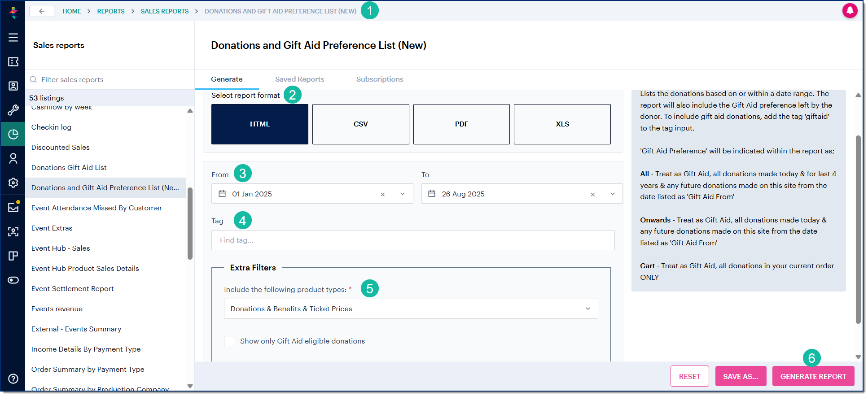
Task: Select XLS report format
Action: [562, 124]
